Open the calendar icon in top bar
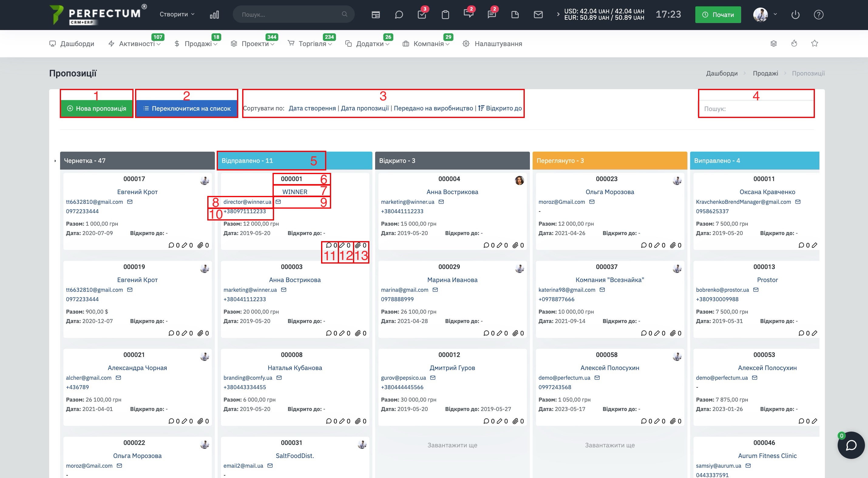The image size is (868, 478). click(x=376, y=15)
